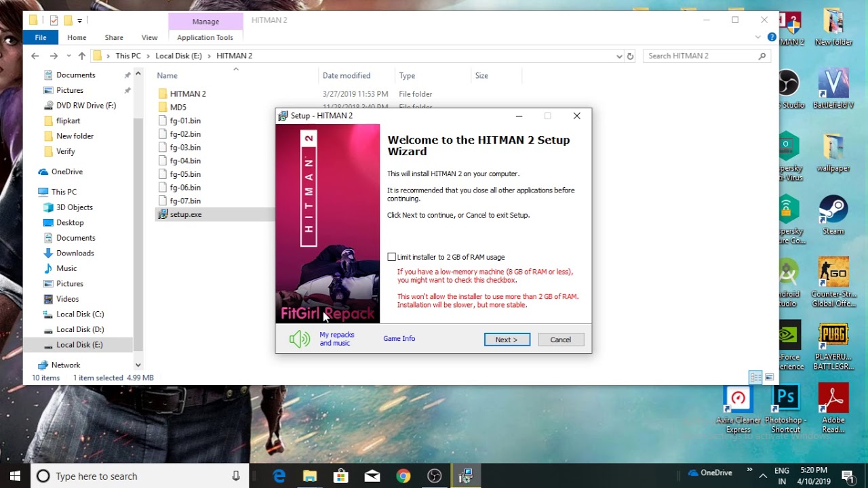Image resolution: width=868 pixels, height=488 pixels.
Task: Open Battlefield V desktop shortcut
Action: point(833,89)
